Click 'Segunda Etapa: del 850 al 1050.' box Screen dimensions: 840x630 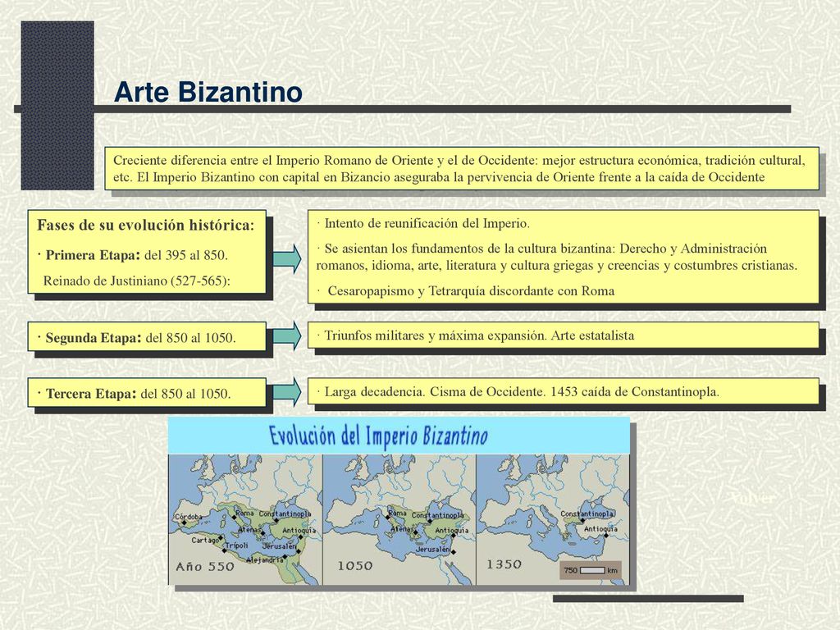click(x=147, y=337)
